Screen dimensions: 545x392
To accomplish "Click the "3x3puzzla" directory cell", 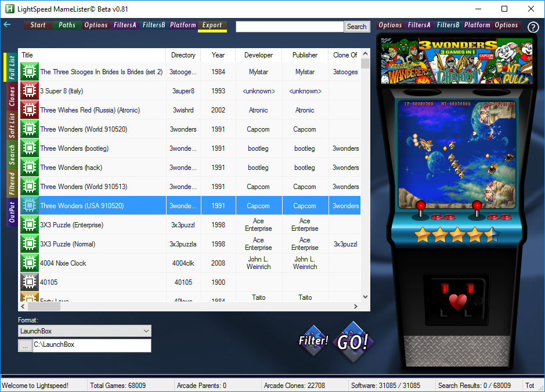I will (183, 244).
